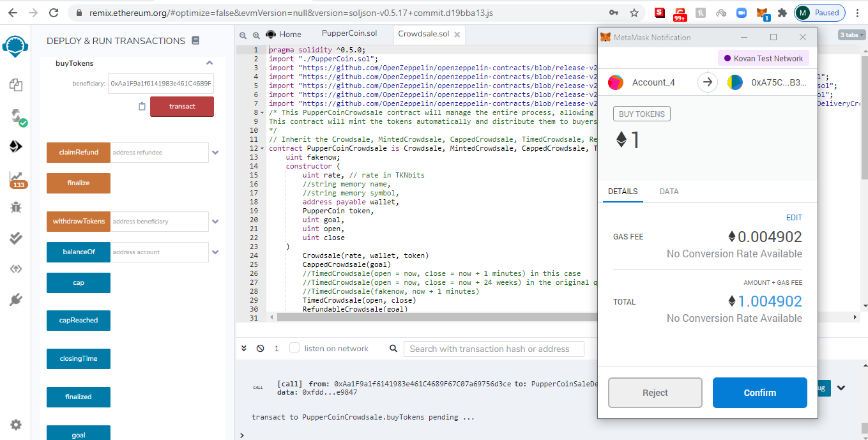Copy buyTokens parameters using clipboard icon
This screenshot has height=440, width=868.
click(142, 107)
